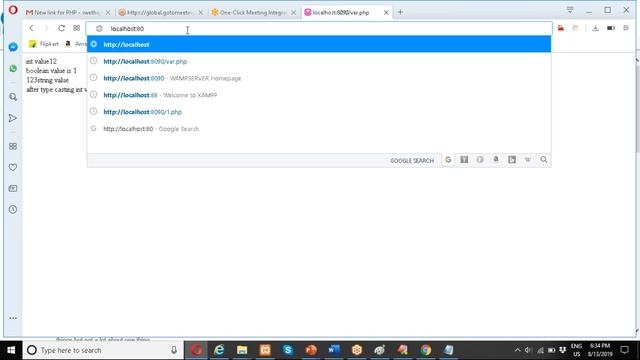This screenshot has width=640, height=360.
Task: Search with Wikipedia engine icon
Action: point(528,160)
